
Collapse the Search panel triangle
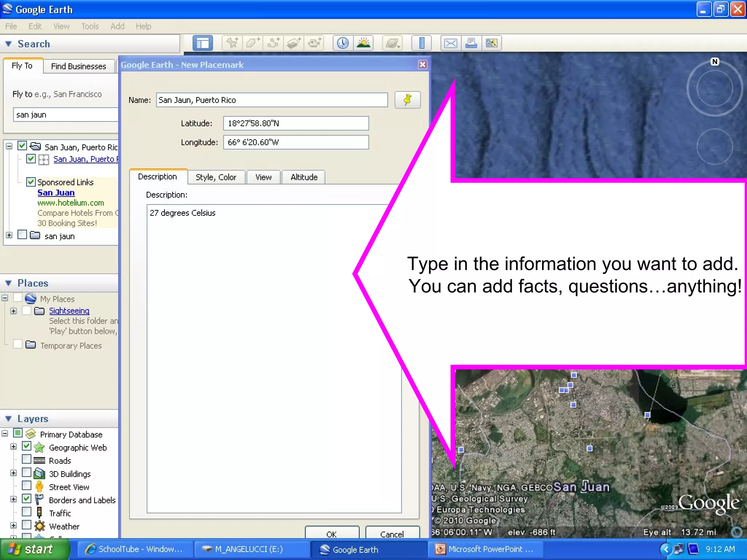pyautogui.click(x=8, y=44)
